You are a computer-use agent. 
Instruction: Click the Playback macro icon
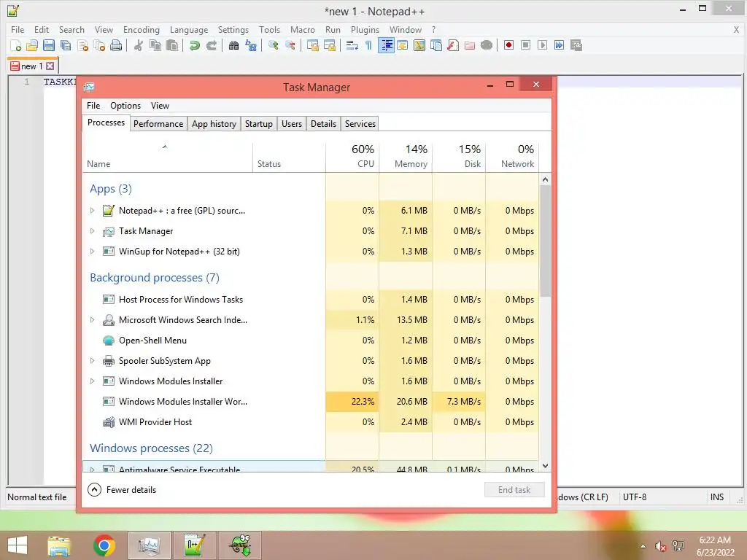[542, 46]
